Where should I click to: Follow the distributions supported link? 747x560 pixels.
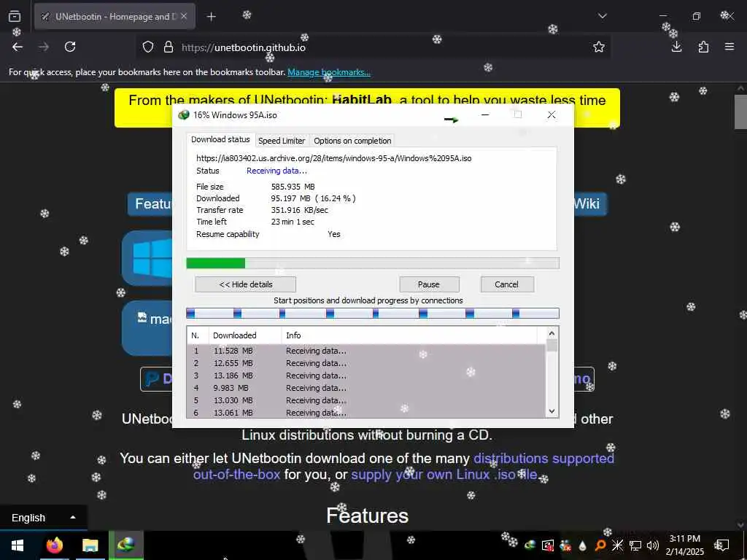(543, 458)
